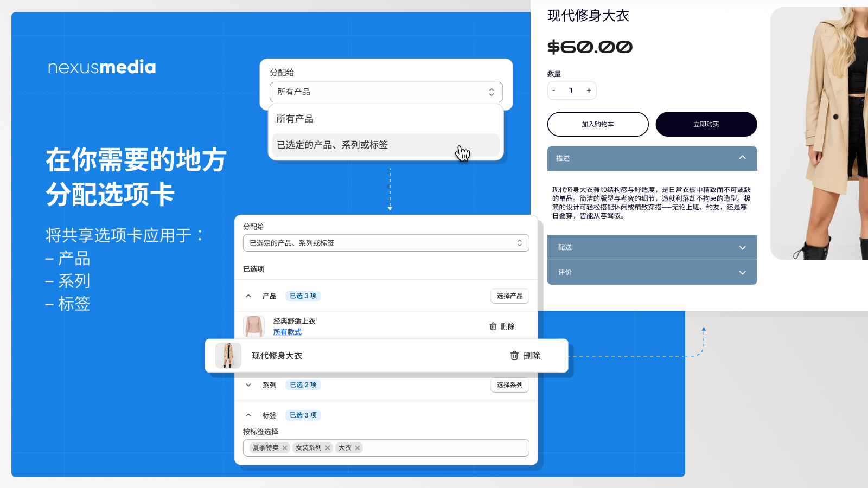The image size is (868, 488).
Task: Remove the 女装系列 tag
Action: pyautogui.click(x=328, y=448)
